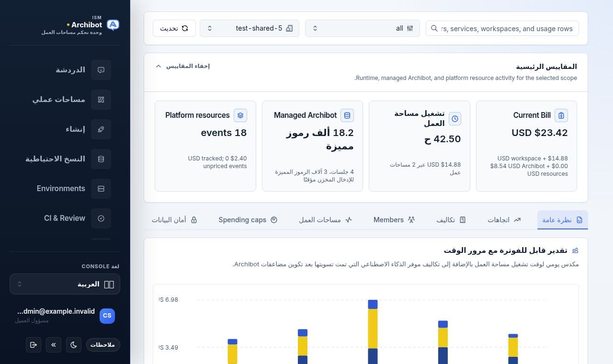613x364 pixels.
Task: Click the Managed Archibot database icon
Action: point(347,115)
